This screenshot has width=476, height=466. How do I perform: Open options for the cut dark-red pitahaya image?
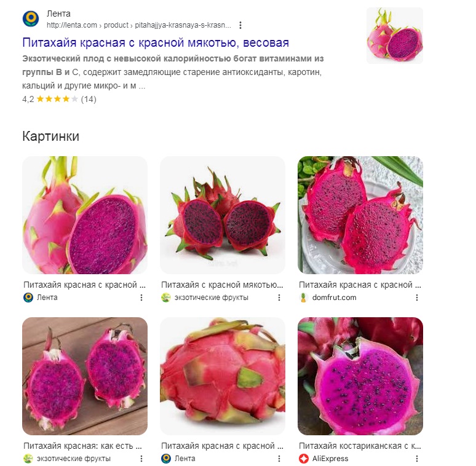[x=279, y=298]
